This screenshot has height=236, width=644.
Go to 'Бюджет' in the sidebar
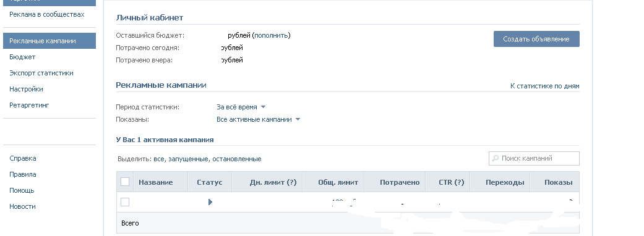click(x=22, y=57)
